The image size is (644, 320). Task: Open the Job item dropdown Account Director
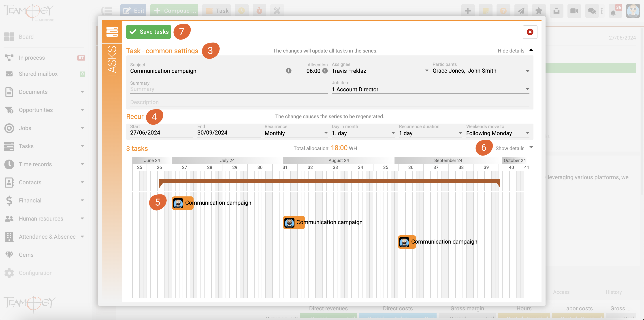click(431, 89)
